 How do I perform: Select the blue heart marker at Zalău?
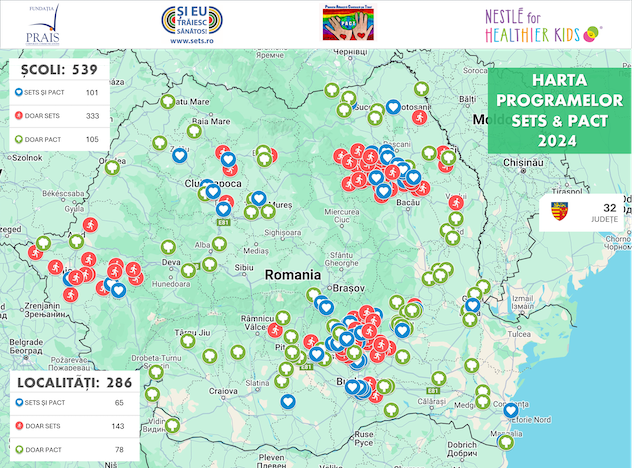180,155
